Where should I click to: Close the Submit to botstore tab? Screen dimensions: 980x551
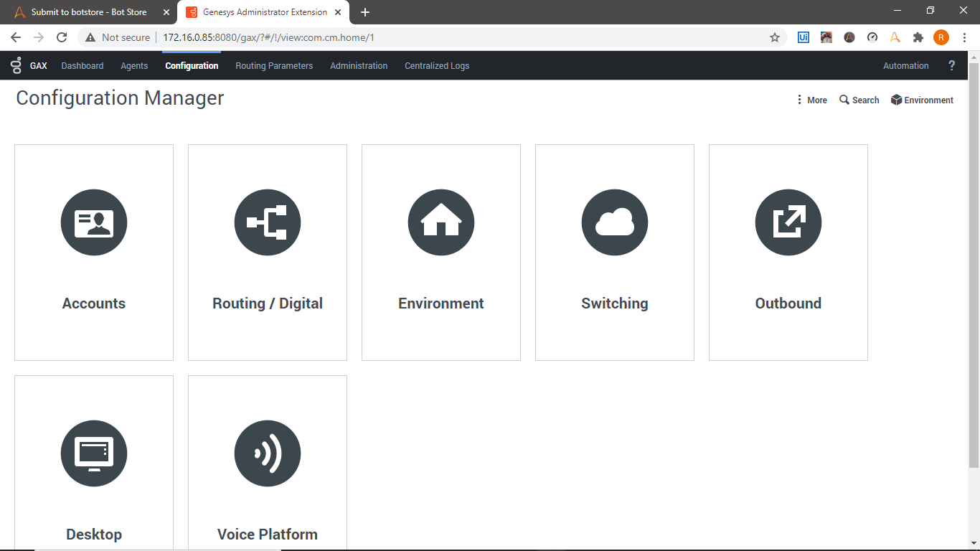tap(166, 12)
